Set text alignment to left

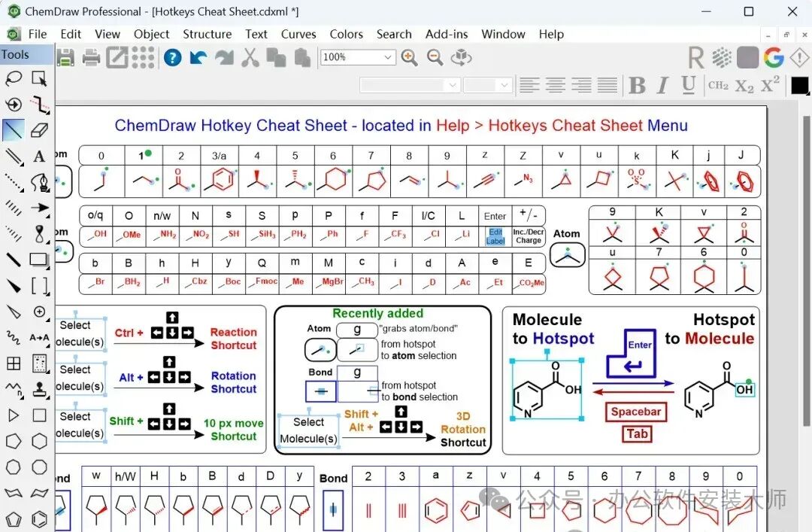(x=529, y=85)
